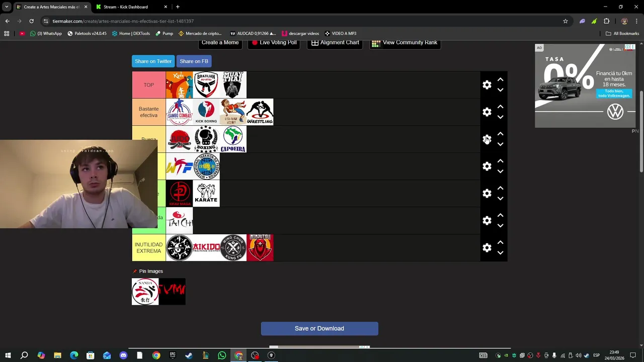The width and height of the screenshot is (644, 362).
Task: Open settings gear for the Karate row
Action: coord(487,194)
